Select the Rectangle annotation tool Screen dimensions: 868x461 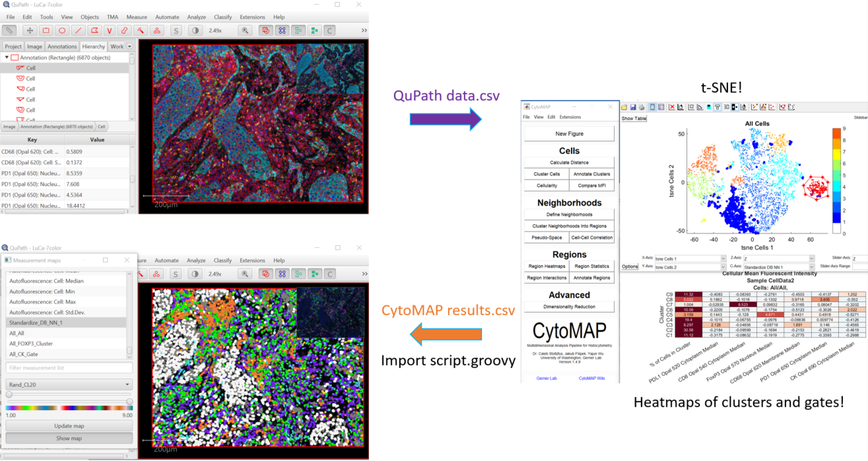(47, 30)
